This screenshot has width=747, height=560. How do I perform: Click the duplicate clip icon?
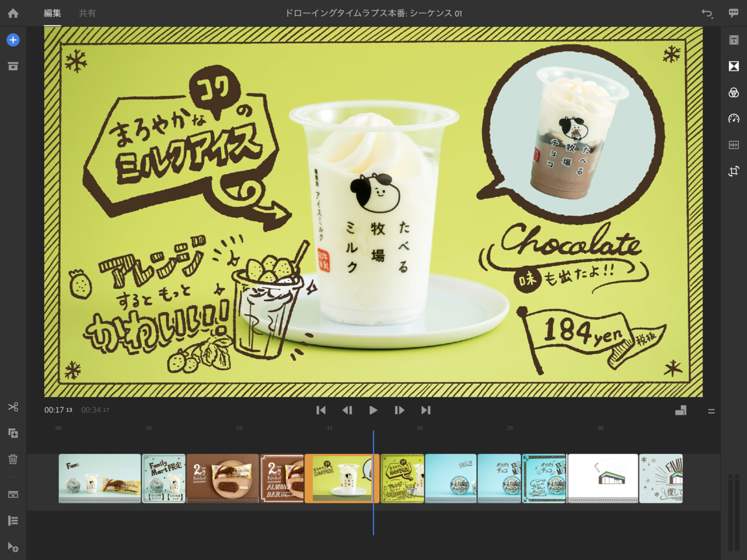point(13,433)
